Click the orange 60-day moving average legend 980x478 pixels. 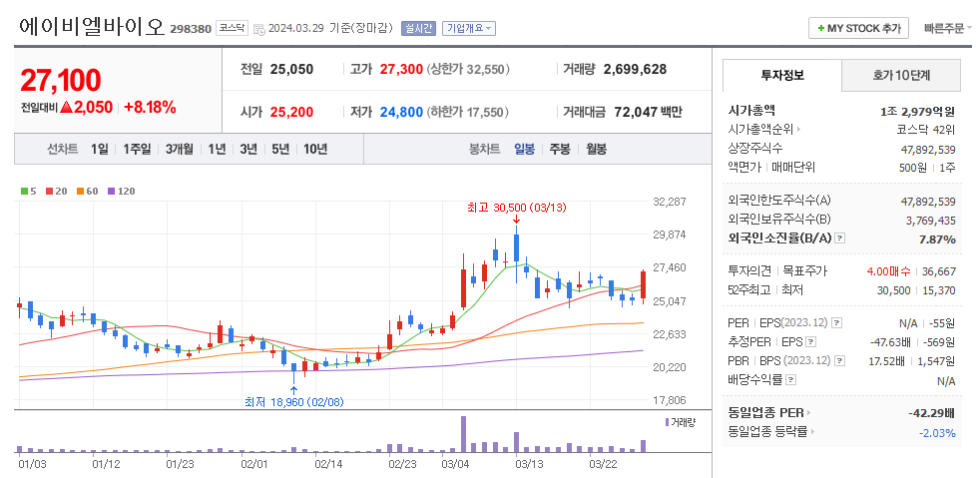pyautogui.click(x=88, y=192)
